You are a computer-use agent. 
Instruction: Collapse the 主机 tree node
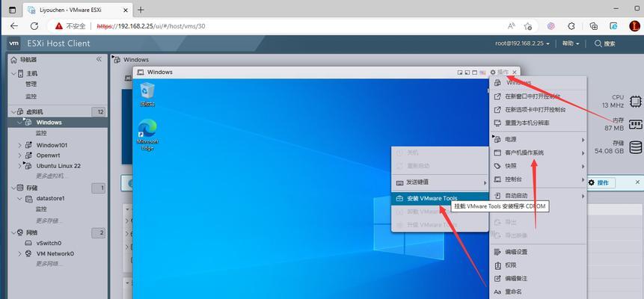coord(13,73)
